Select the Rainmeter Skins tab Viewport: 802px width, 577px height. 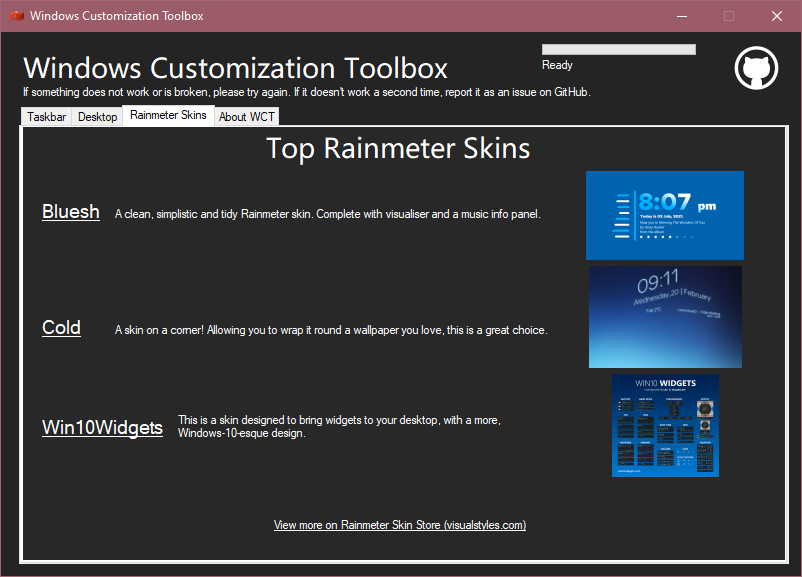[167, 114]
